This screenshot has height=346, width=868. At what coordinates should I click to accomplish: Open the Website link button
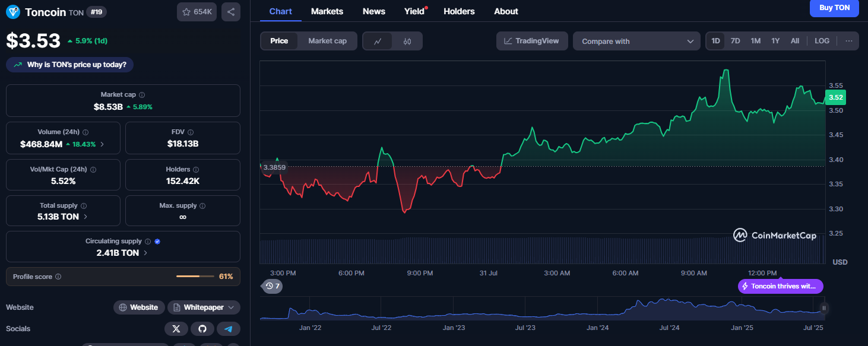(138, 307)
